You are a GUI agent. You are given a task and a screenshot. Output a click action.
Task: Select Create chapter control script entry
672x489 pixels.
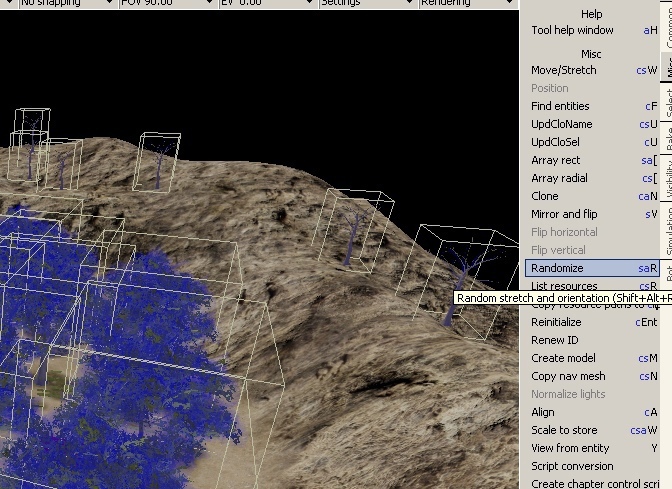pos(593,483)
